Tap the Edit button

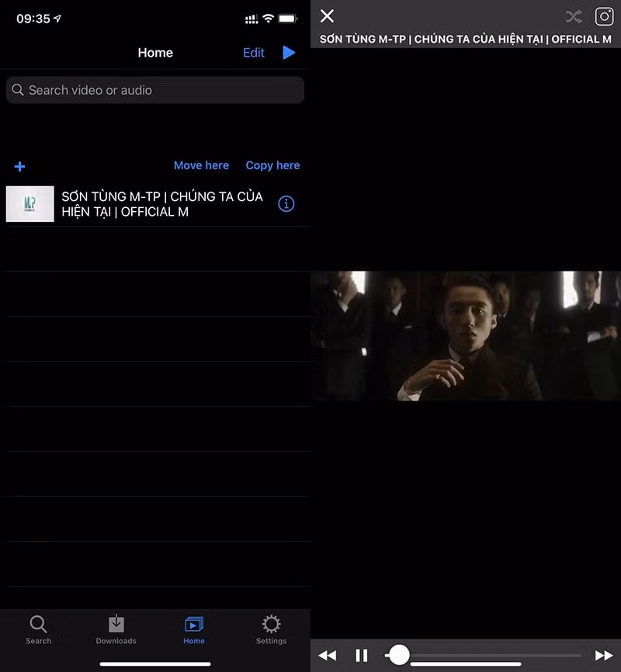coord(254,53)
